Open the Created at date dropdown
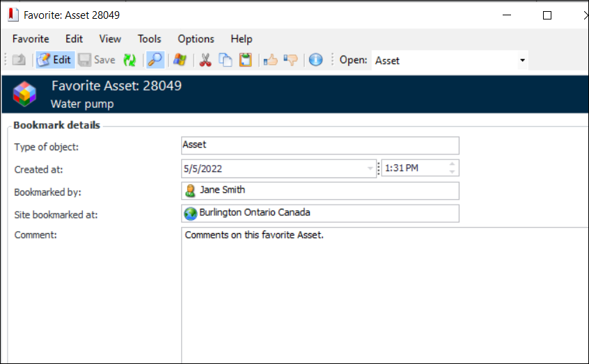Image resolution: width=589 pixels, height=364 pixels. pyautogui.click(x=370, y=168)
